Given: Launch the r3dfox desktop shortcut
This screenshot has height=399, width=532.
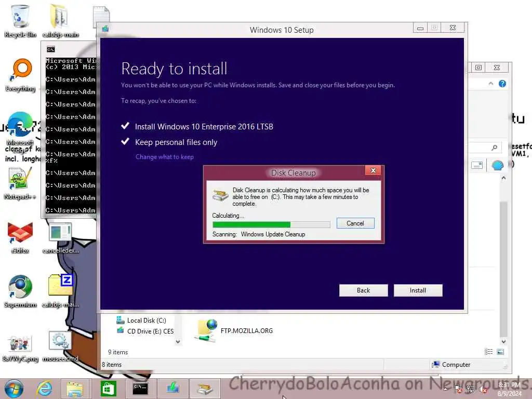Looking at the screenshot, I should tap(20, 237).
